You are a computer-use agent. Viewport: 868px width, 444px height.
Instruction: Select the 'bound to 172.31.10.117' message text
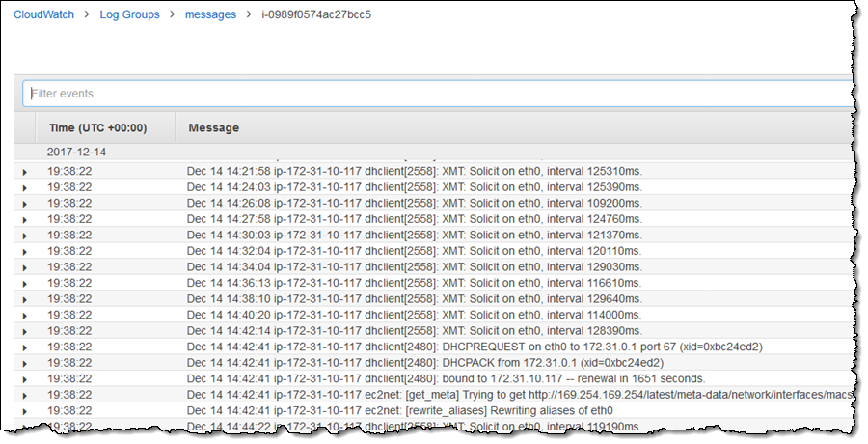pos(446,378)
